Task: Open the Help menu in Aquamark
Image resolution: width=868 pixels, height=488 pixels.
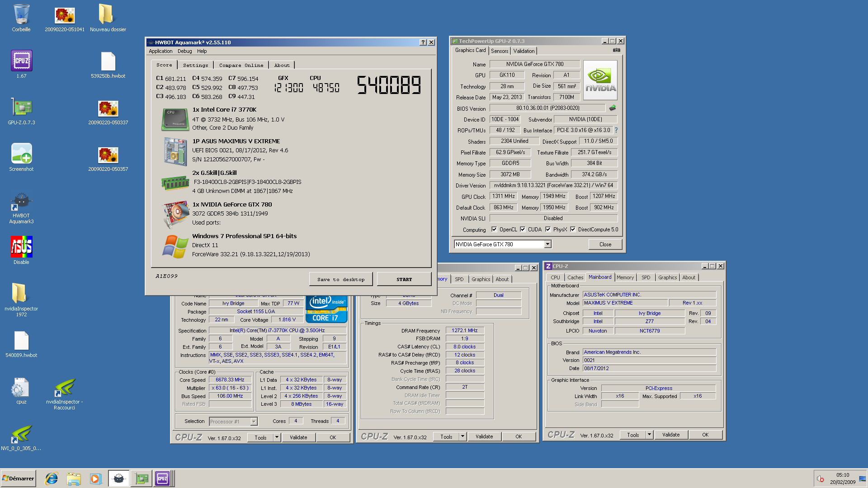Action: pos(202,51)
